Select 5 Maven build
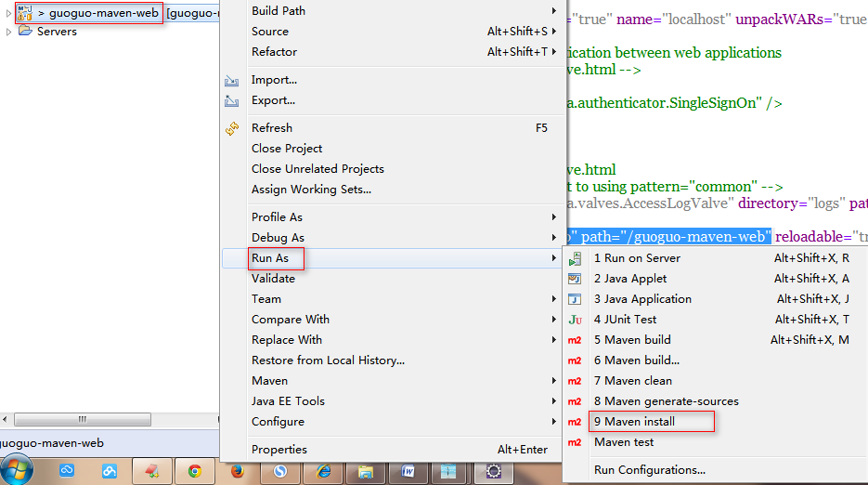Screen dimensions: 868x485 coord(715,340)
